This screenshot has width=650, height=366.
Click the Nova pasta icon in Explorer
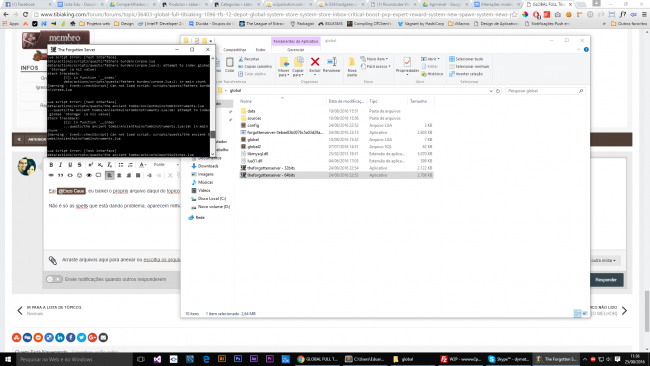click(352, 66)
